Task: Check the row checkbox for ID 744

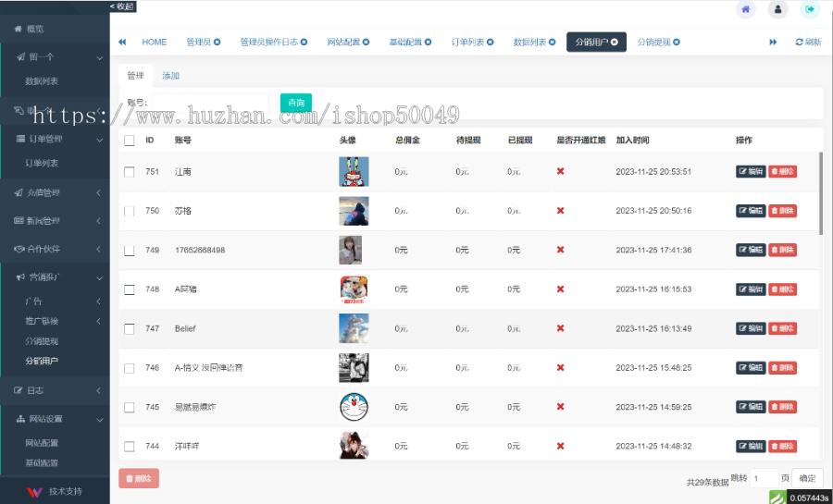Action: tap(129, 447)
